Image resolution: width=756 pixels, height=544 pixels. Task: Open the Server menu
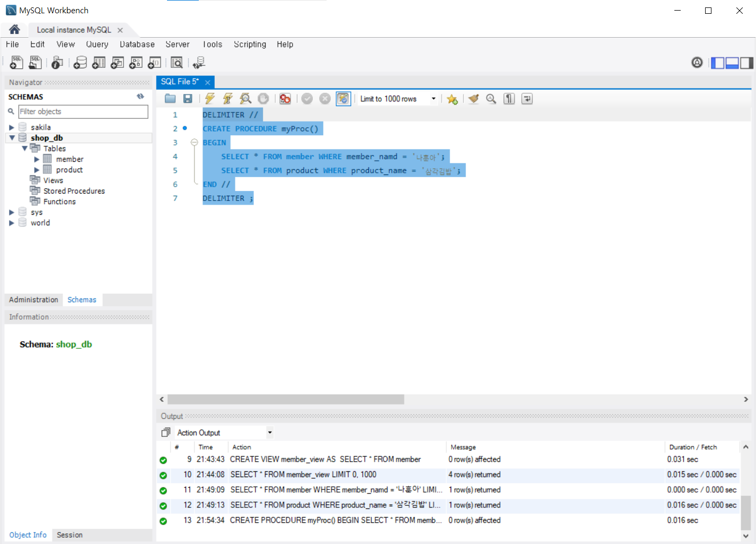177,45
